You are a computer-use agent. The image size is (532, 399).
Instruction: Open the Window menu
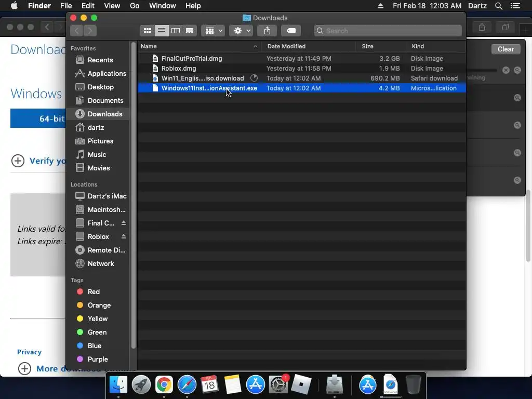163,6
